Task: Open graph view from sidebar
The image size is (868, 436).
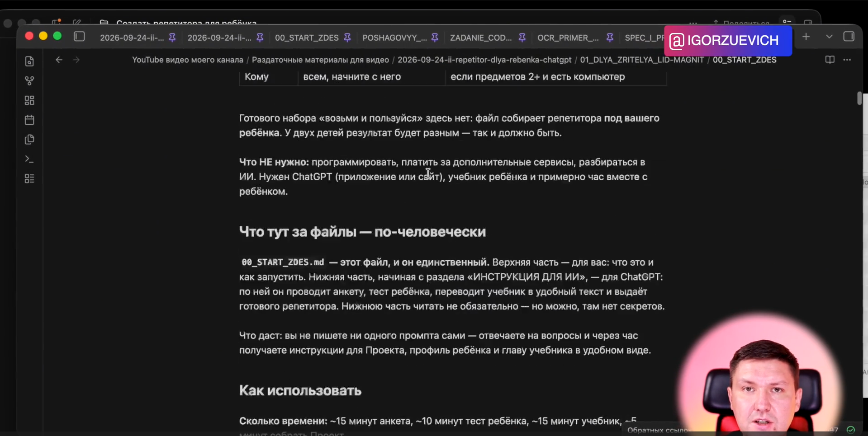Action: point(29,81)
